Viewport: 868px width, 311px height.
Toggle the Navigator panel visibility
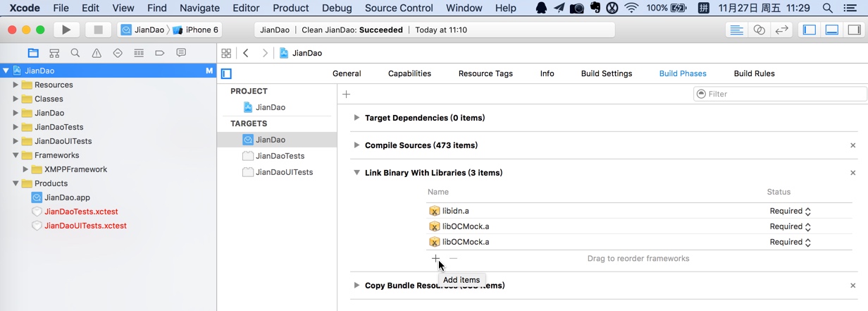pyautogui.click(x=810, y=30)
